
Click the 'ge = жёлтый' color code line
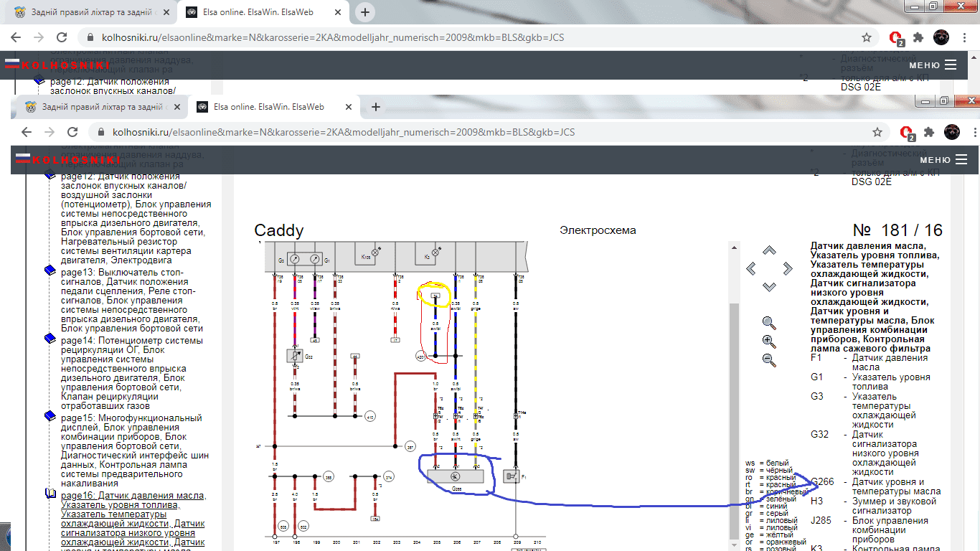(x=770, y=534)
